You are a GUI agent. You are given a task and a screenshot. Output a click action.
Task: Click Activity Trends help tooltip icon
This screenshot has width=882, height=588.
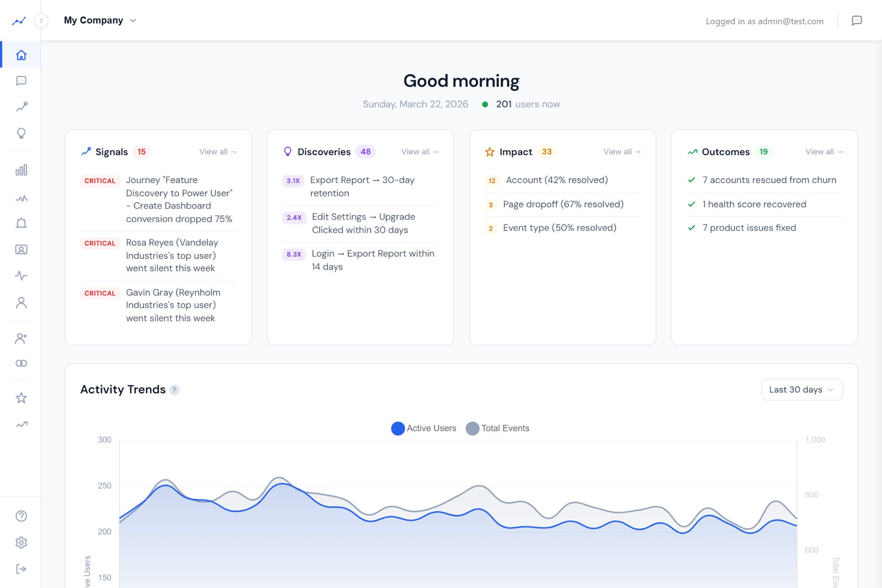click(175, 390)
